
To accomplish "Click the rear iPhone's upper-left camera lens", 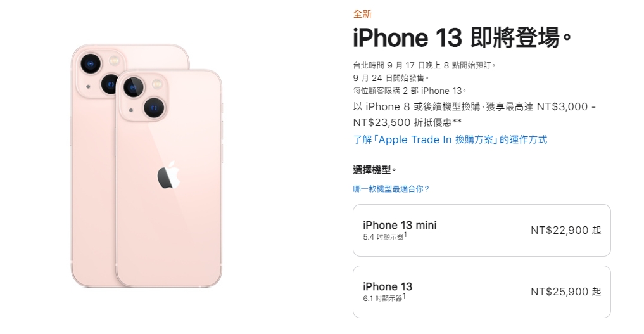I will point(91,63).
